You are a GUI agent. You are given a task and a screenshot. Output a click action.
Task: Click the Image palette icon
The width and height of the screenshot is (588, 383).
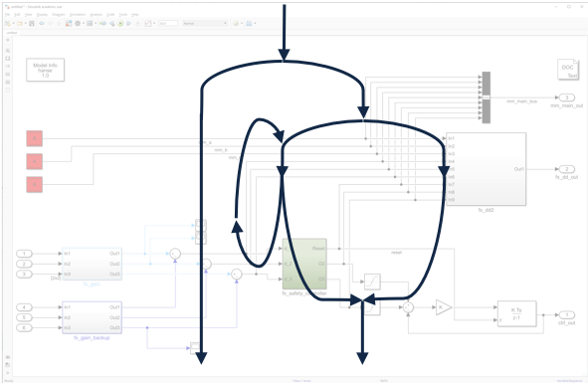coord(8,82)
